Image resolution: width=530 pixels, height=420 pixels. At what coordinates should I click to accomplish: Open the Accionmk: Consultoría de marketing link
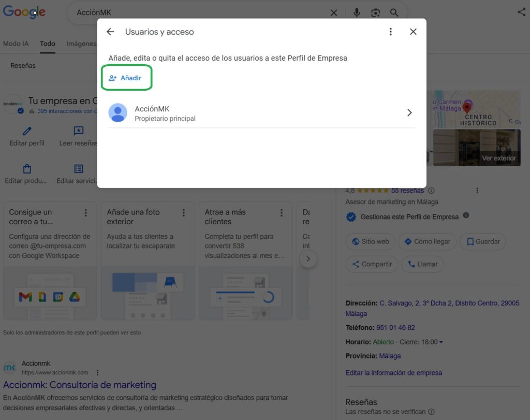[x=80, y=385]
